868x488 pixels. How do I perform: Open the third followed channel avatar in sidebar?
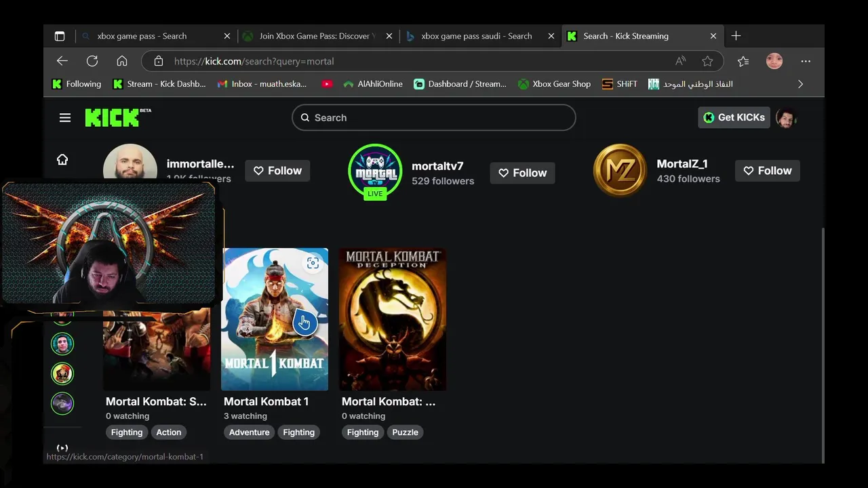point(62,403)
